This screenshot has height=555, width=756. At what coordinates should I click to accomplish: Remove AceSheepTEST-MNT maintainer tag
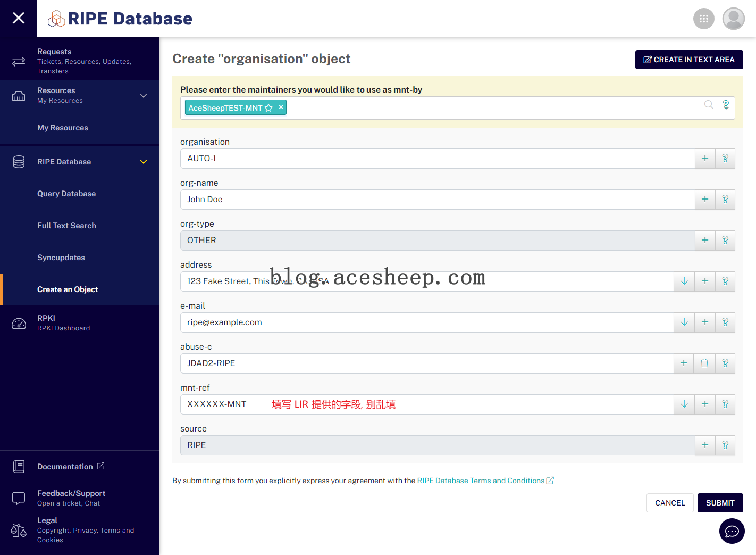click(281, 107)
